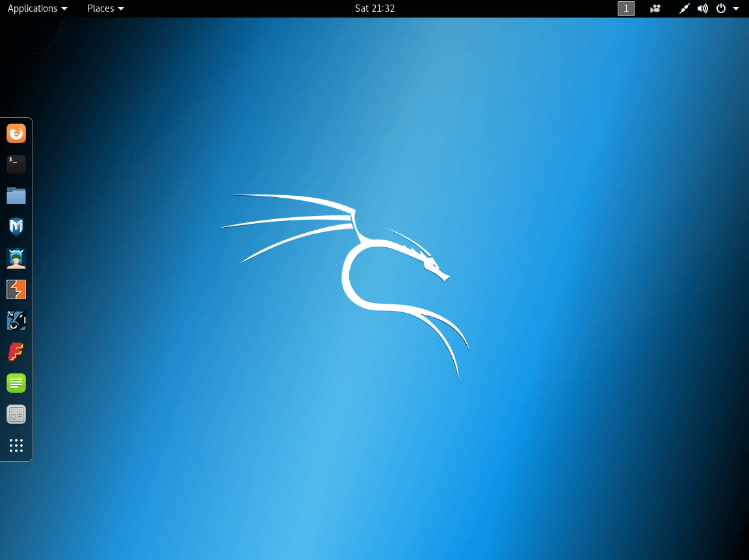Click the power icon in top bar
749x560 pixels.
(721, 8)
